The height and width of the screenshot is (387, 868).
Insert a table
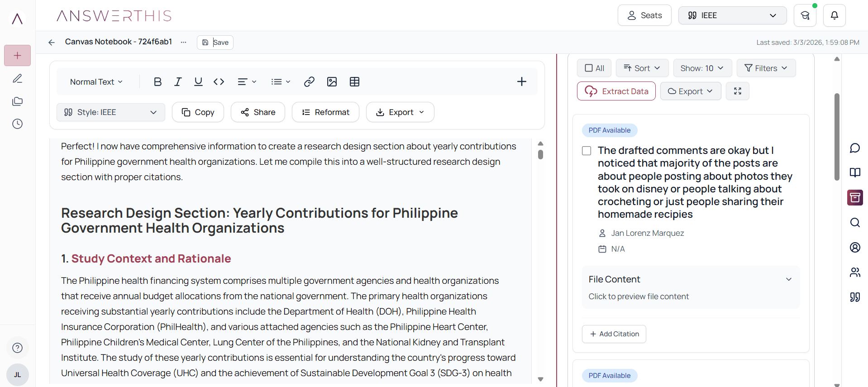pyautogui.click(x=355, y=82)
